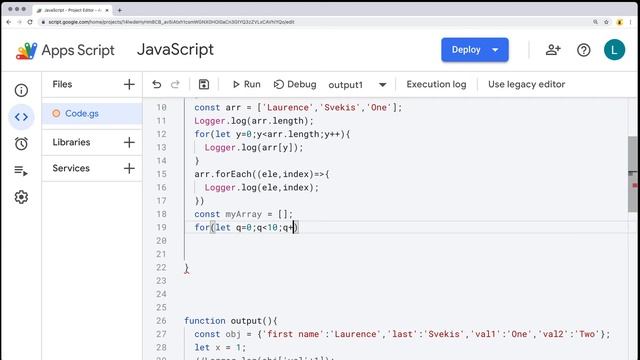Click line number 22 in gutter
This screenshot has height=360, width=640.
[x=161, y=267]
